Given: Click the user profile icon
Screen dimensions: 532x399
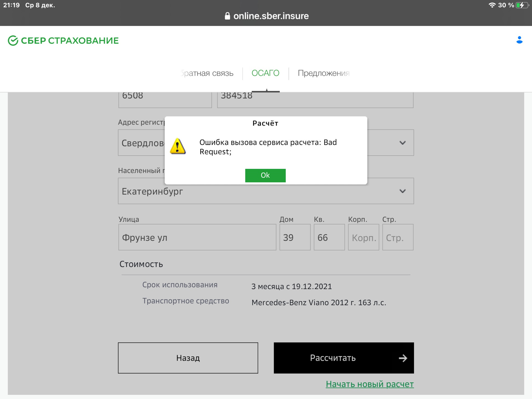Looking at the screenshot, I should 519,40.
